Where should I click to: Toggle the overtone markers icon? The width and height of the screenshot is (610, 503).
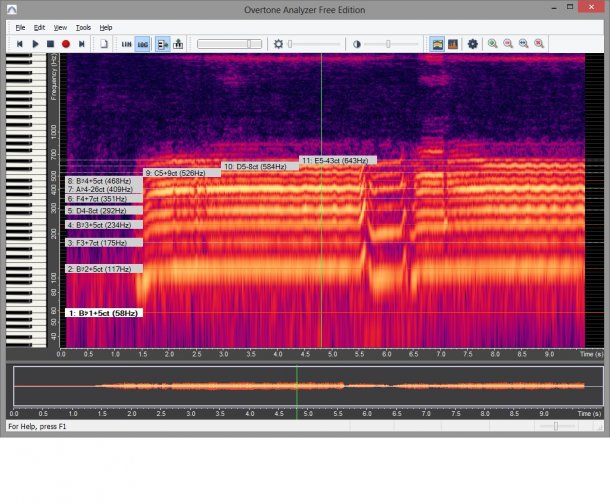coord(161,44)
